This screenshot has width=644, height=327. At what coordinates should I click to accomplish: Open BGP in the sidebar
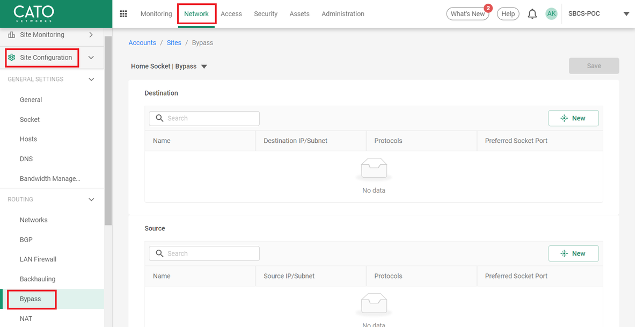(26, 240)
